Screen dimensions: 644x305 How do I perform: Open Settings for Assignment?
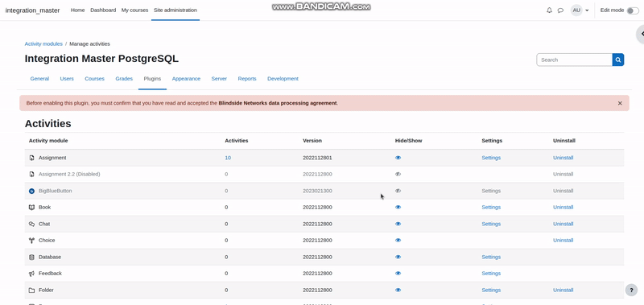491,158
